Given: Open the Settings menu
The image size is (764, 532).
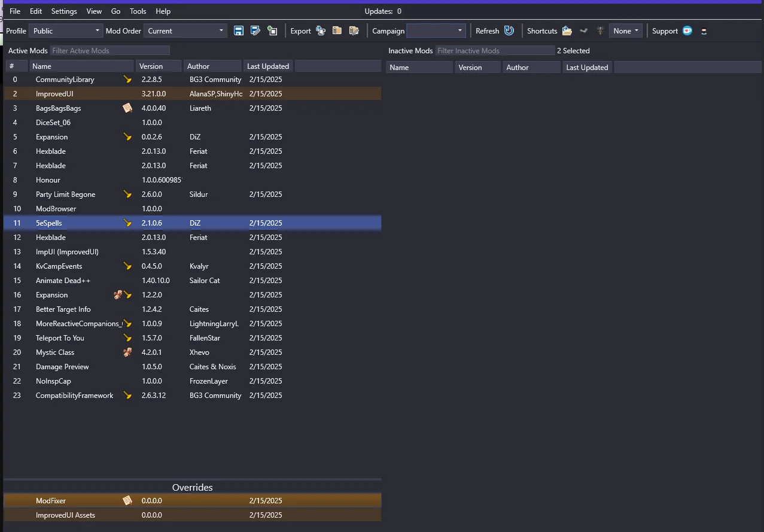Looking at the screenshot, I should point(64,11).
